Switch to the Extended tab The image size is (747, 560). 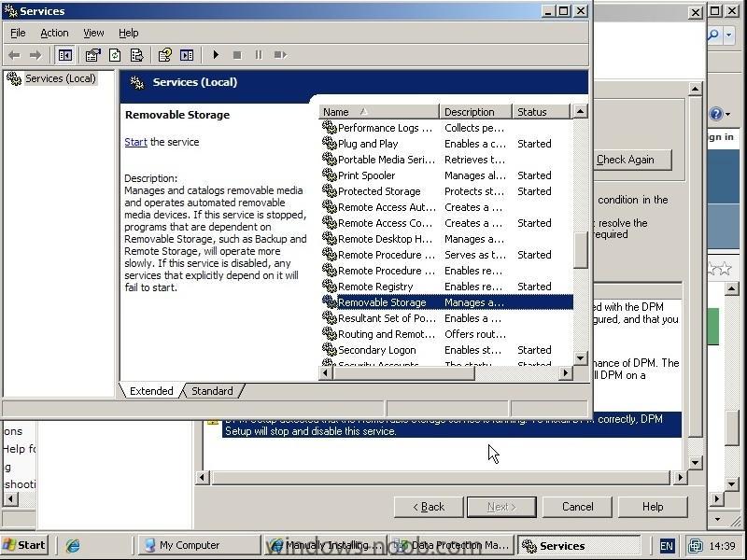point(151,391)
